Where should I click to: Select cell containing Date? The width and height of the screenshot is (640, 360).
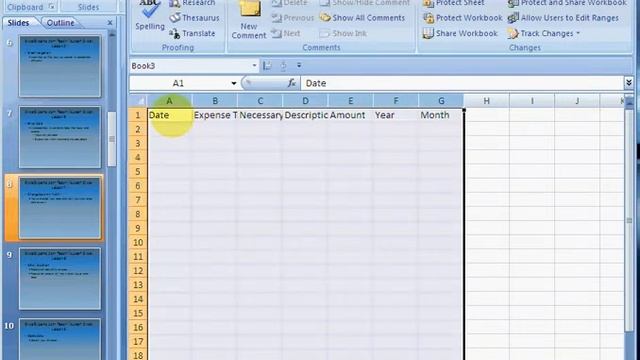[170, 115]
